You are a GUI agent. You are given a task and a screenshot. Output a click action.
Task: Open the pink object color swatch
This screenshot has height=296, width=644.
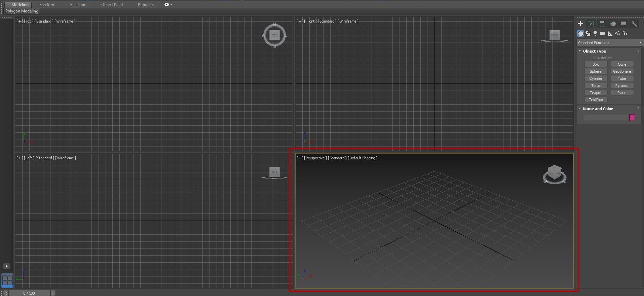coord(632,118)
